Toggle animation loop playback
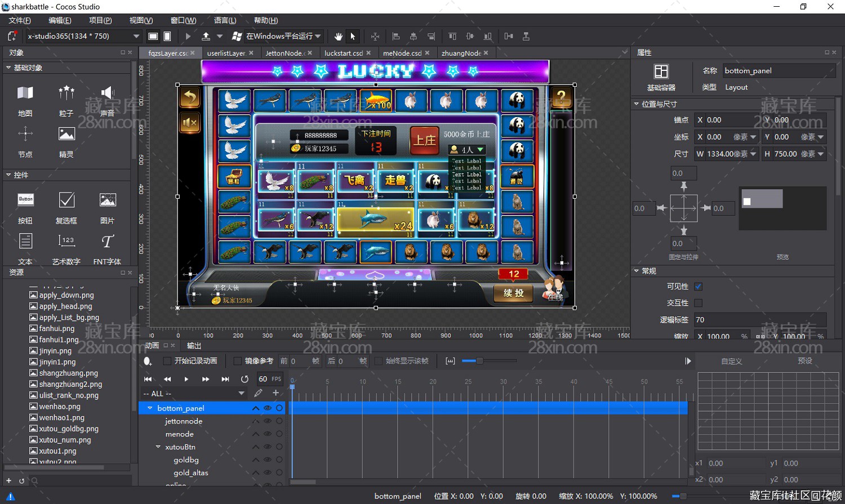Image resolution: width=845 pixels, height=504 pixels. pyautogui.click(x=244, y=379)
